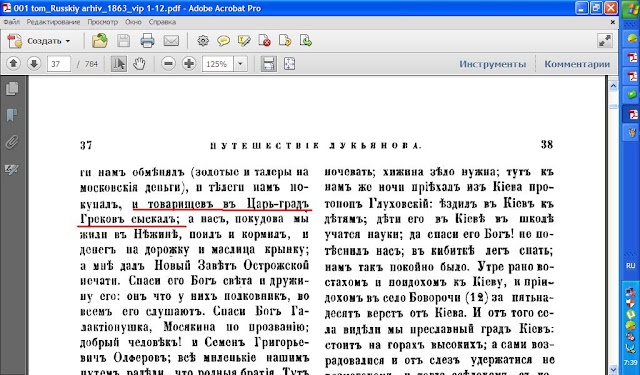
Task: Switch toolbar to read mode with the expand icon
Action: [x=604, y=41]
